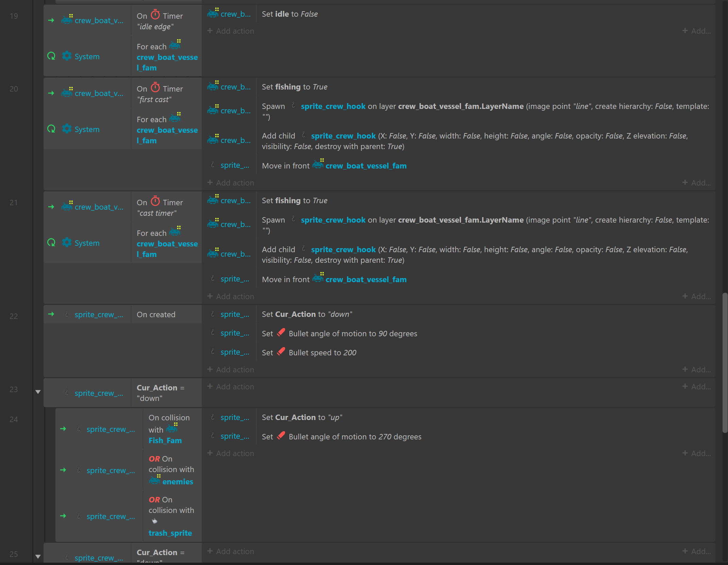Select event number 21 in the margin
This screenshot has width=728, height=565.
[14, 203]
